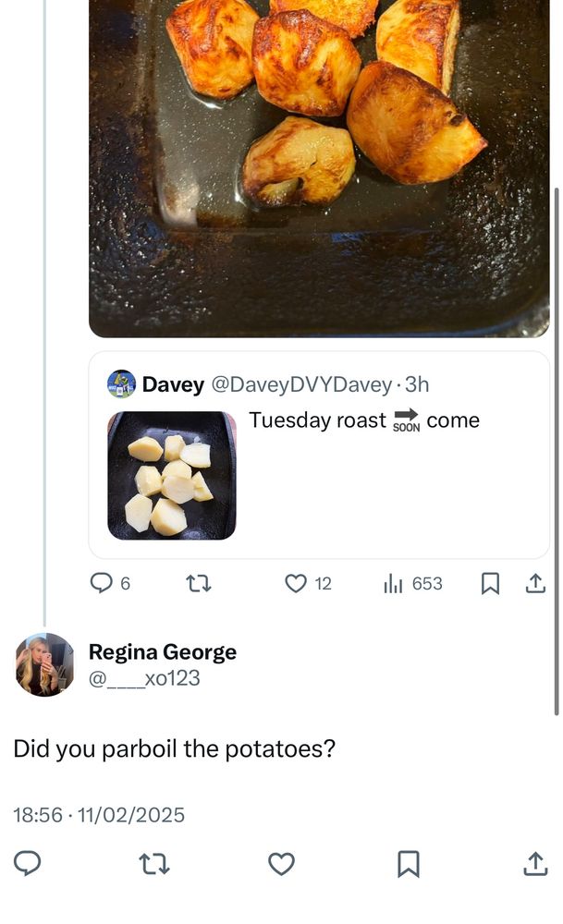Reply to the quoted potato tweet
The image size is (563, 924).
tap(101, 584)
